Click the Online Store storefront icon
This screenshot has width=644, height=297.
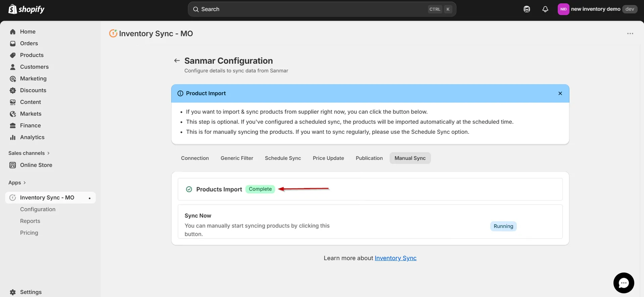click(13, 165)
